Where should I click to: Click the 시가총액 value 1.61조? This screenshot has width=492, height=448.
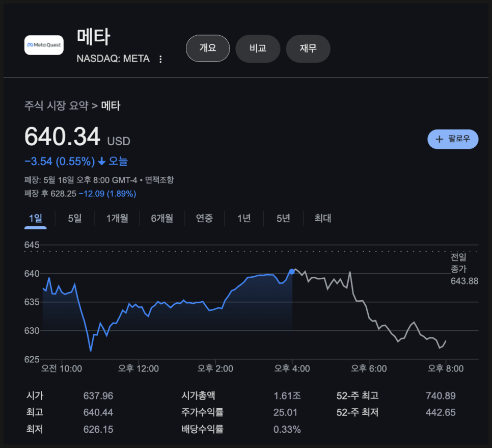[x=287, y=396]
